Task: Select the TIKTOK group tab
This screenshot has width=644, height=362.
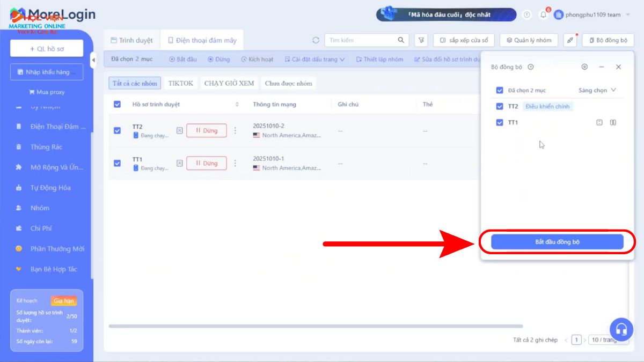Action: pos(180,83)
